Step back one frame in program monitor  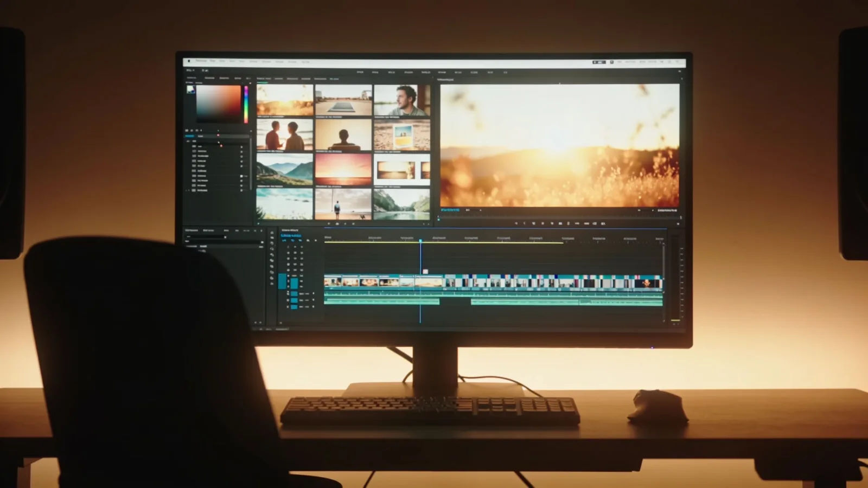[552, 223]
